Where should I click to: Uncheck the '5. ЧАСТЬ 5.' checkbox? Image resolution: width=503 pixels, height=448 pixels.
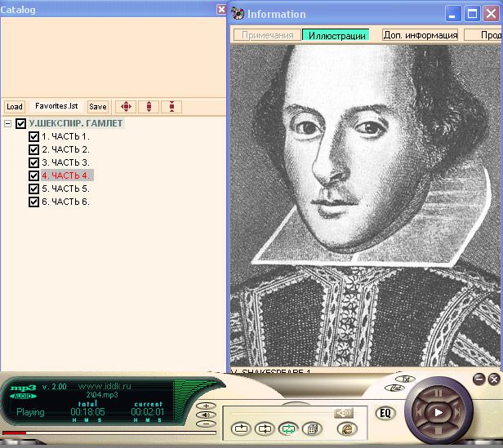[33, 189]
